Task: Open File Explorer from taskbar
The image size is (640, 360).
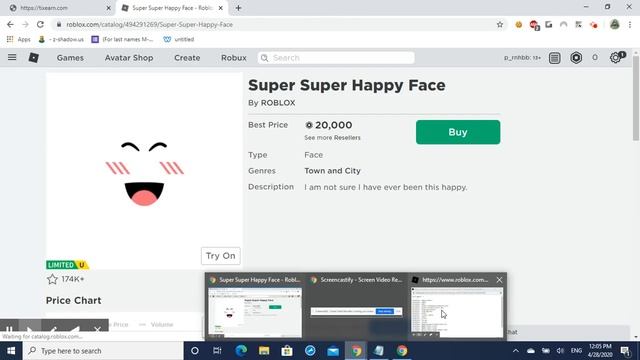Action: [x=264, y=351]
